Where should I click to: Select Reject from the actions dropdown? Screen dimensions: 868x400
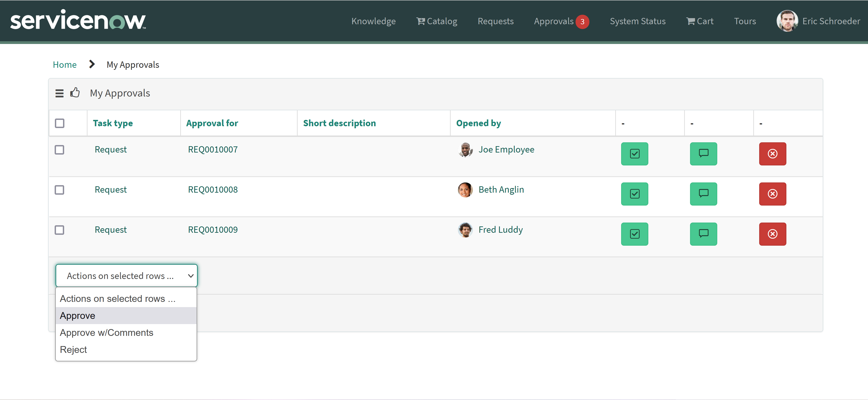[73, 349]
